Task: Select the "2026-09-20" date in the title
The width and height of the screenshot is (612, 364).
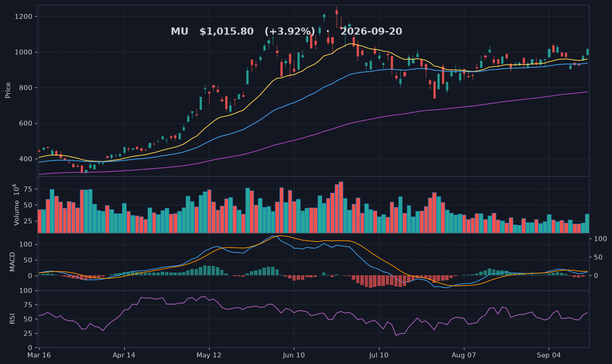Action: point(371,32)
